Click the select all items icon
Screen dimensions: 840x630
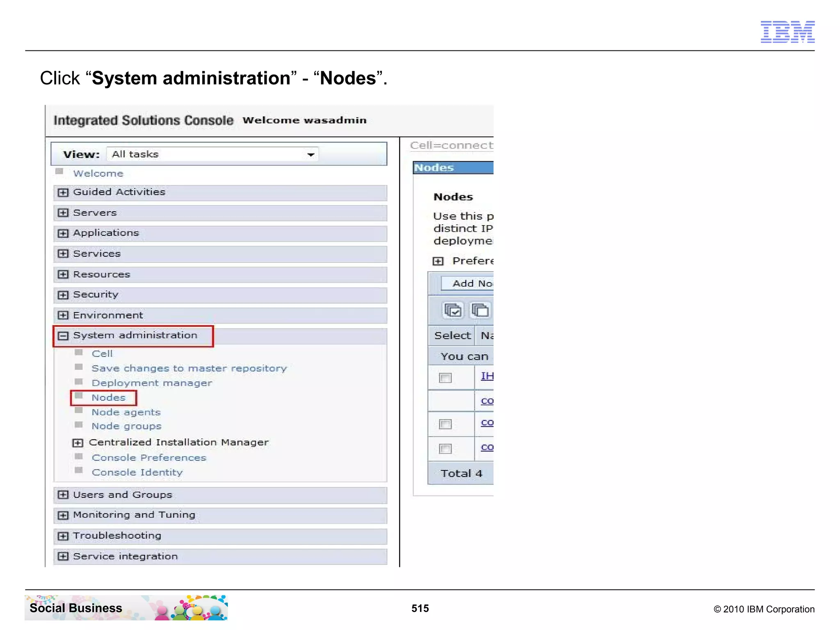[x=453, y=310]
